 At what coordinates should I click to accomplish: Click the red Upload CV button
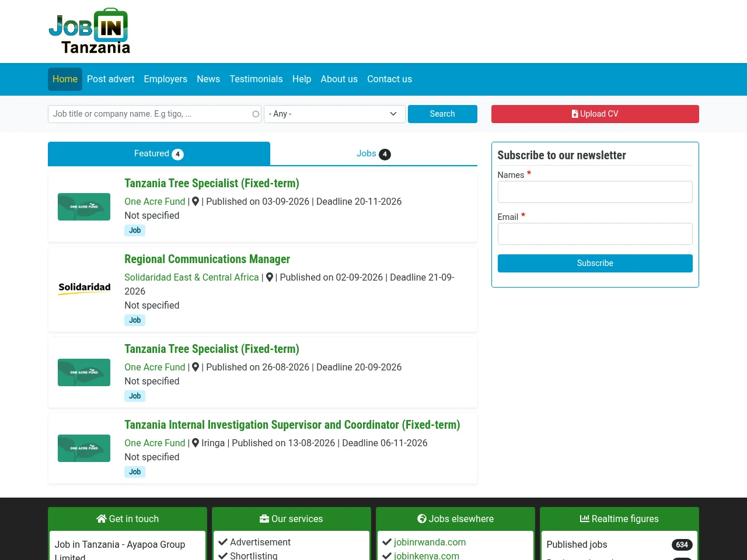pos(595,114)
